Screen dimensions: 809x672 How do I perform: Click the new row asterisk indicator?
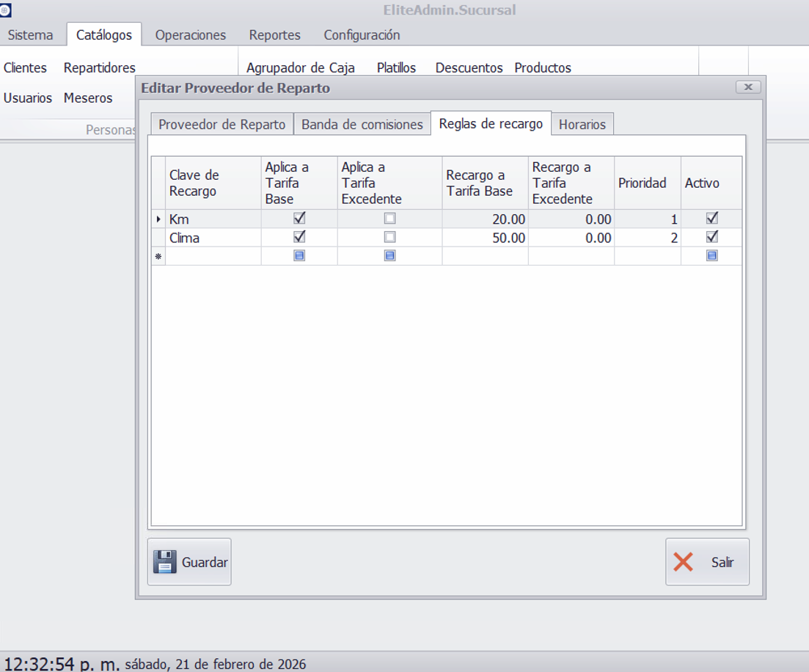click(158, 256)
